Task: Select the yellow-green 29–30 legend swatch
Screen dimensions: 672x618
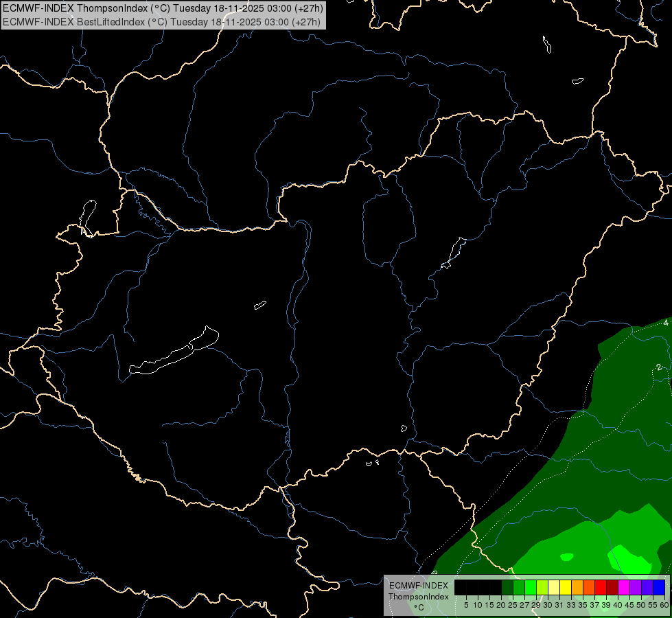Action: (x=542, y=587)
